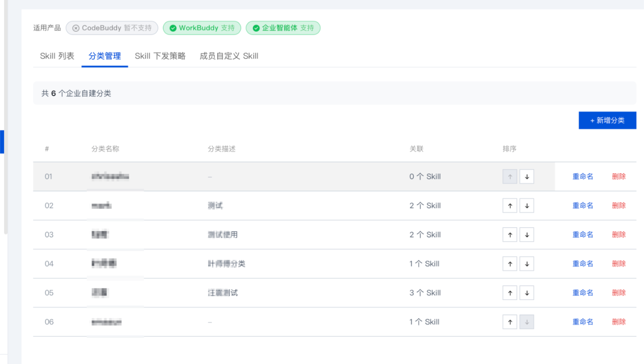The width and height of the screenshot is (644, 364).
Task: Click the WorkBuddy 支持 tag
Action: click(202, 28)
